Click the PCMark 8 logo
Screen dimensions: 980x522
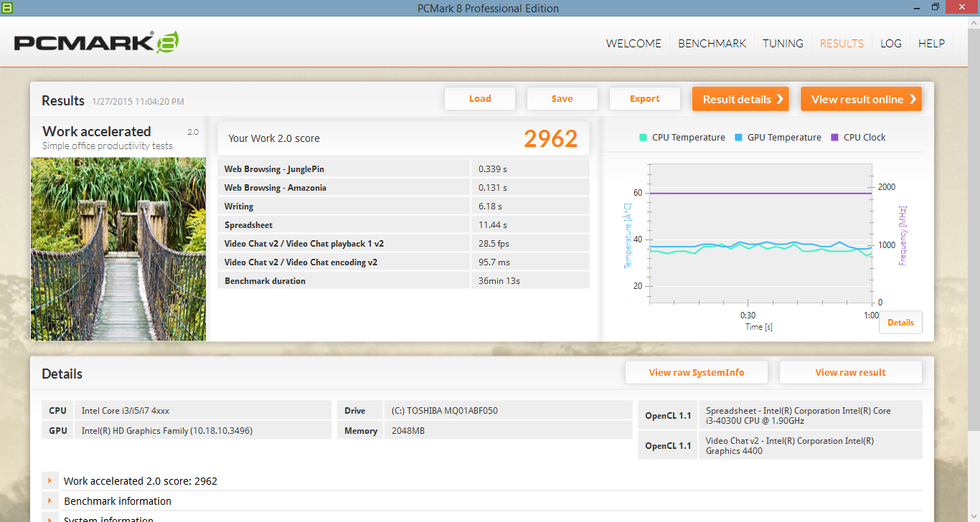pos(97,42)
